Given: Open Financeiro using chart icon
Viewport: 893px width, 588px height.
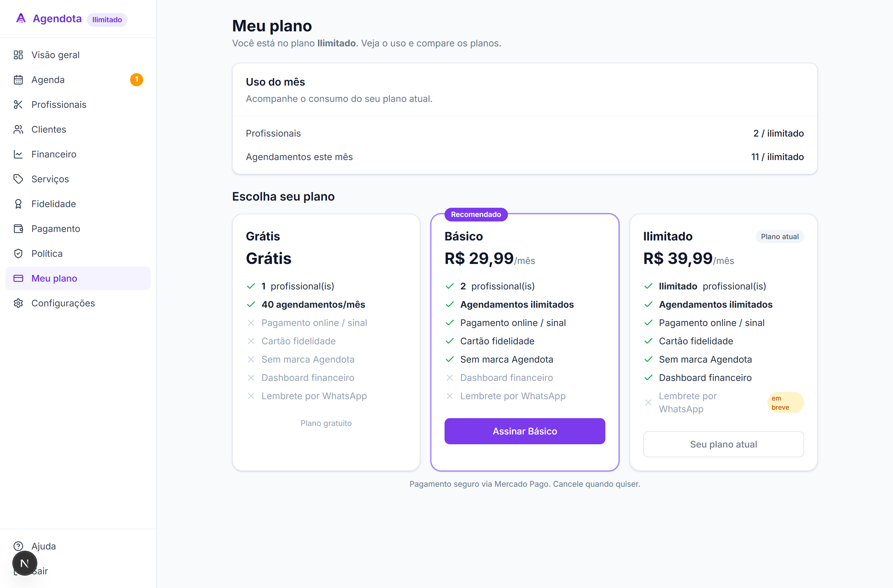Looking at the screenshot, I should 18,154.
